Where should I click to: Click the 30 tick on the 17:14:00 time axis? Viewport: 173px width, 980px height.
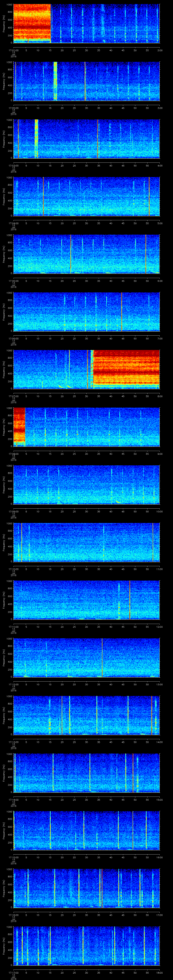86,799
